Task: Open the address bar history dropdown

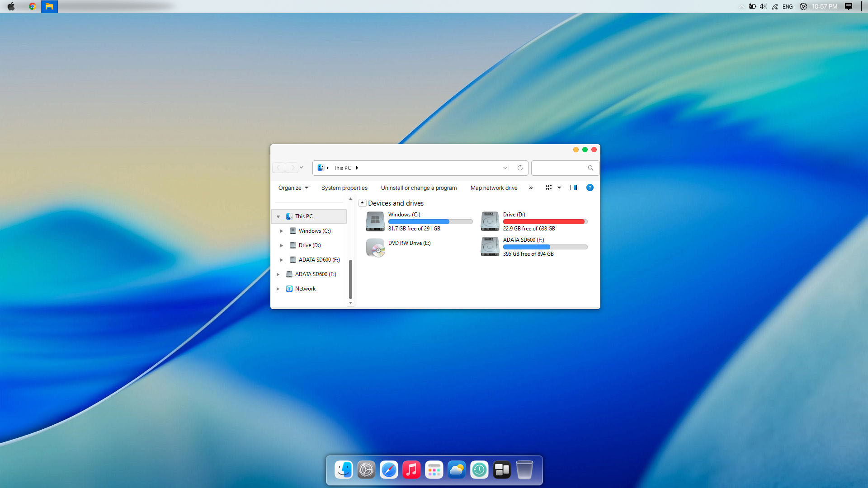Action: click(505, 168)
